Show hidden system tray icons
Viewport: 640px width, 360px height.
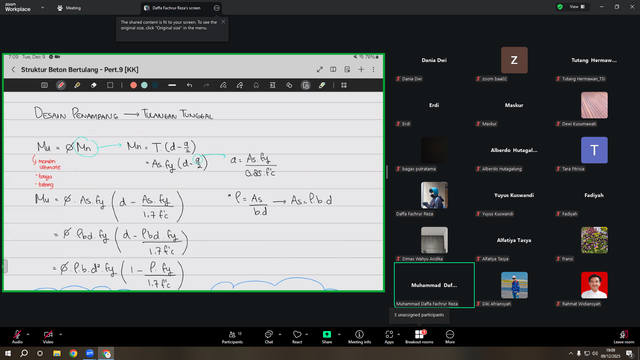(571, 353)
